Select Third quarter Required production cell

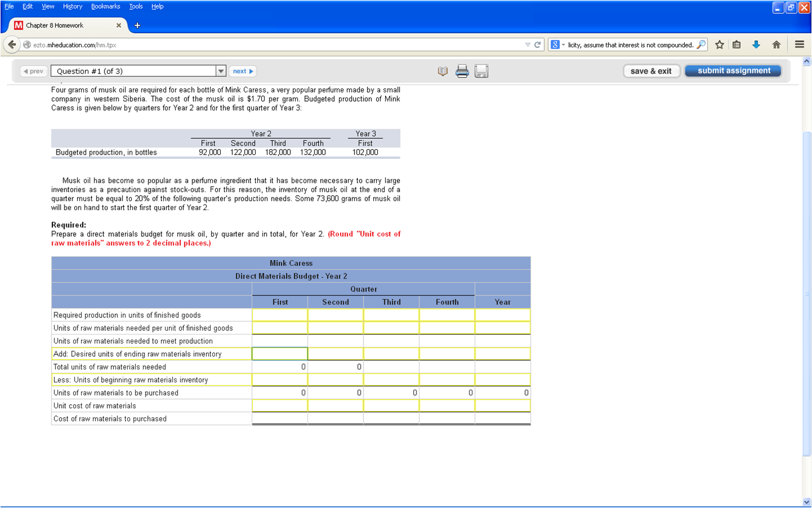(x=391, y=315)
